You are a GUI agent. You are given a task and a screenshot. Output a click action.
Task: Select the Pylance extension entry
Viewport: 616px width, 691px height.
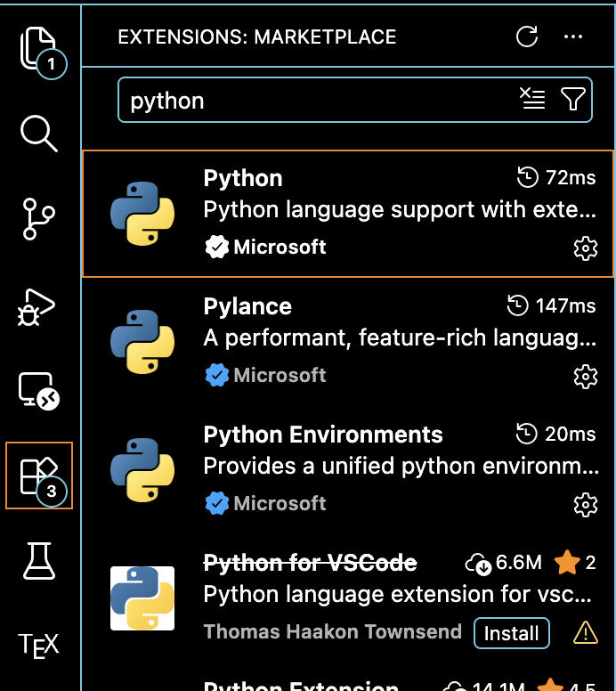(x=348, y=342)
